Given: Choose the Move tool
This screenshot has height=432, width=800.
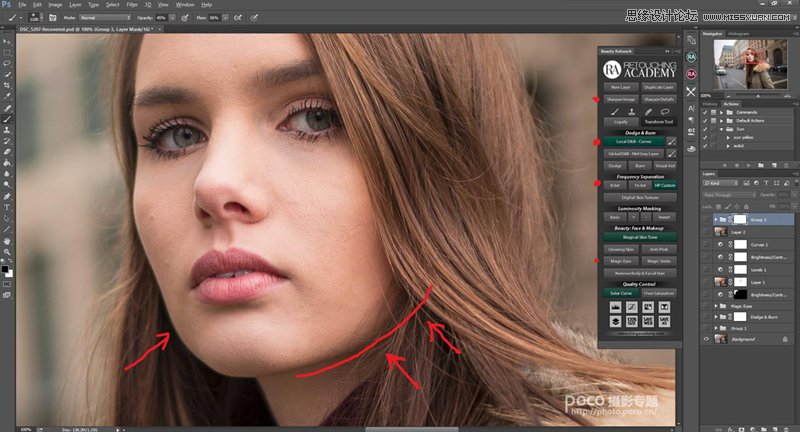Looking at the screenshot, I should [7, 41].
